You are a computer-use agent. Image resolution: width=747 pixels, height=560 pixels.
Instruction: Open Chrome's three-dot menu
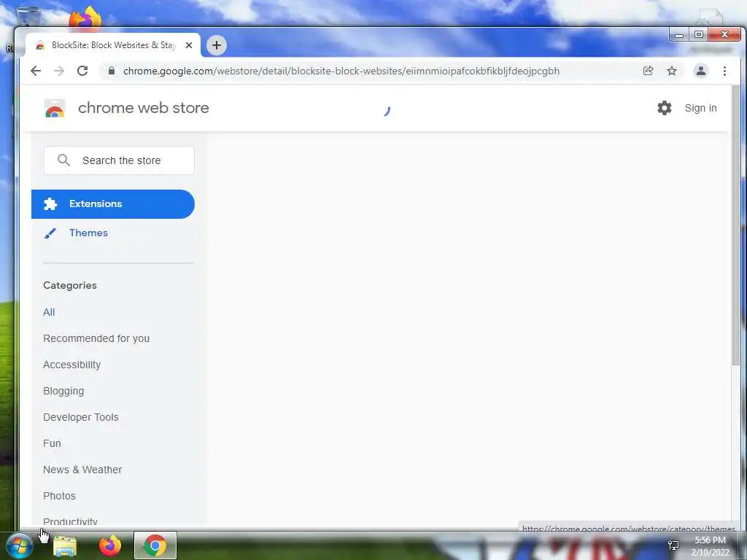[x=724, y=71]
